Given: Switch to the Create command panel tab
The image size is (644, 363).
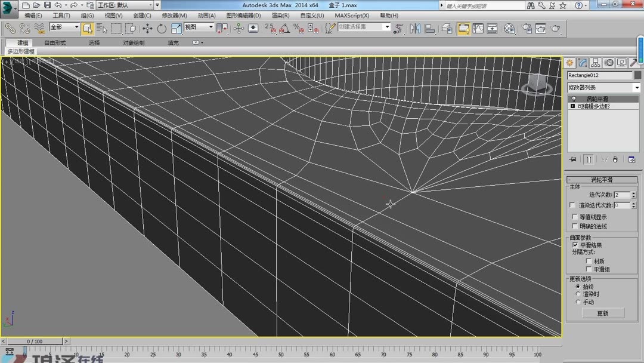Looking at the screenshot, I should (570, 62).
